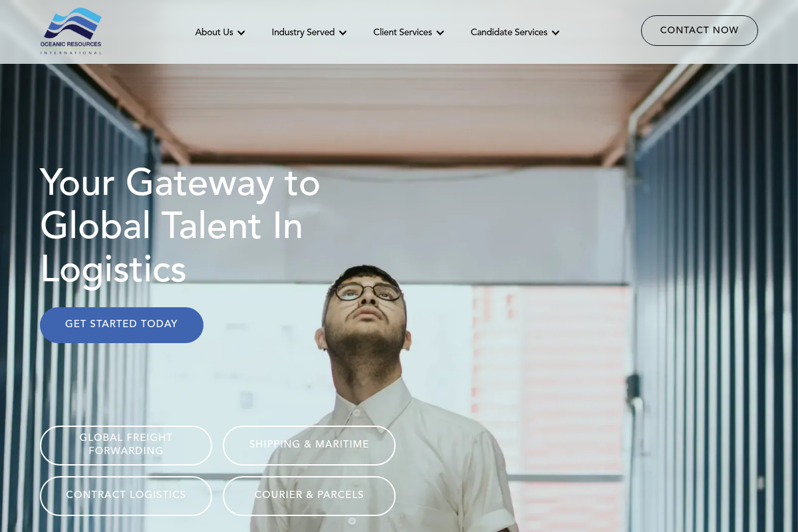
Task: Expand the Candidate Services dropdown arrow
Action: click(x=555, y=33)
